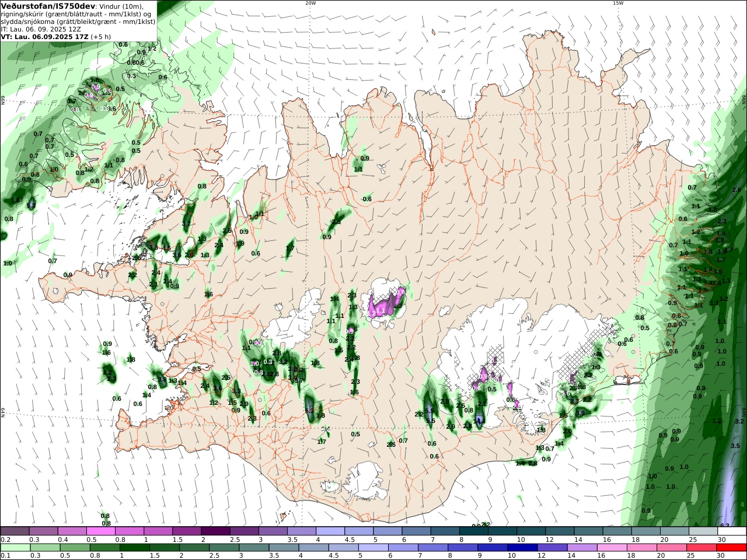Pick the rain scale swatch starting at 2.5

pos(224,548)
